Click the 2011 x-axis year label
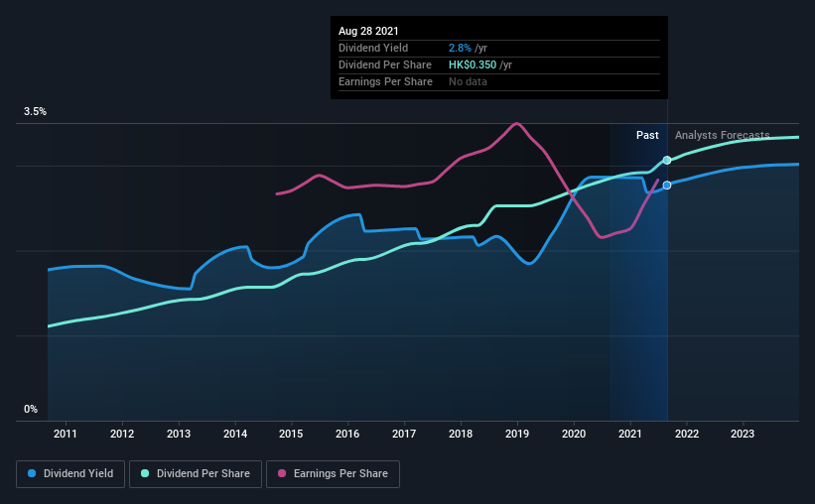 click(x=66, y=434)
